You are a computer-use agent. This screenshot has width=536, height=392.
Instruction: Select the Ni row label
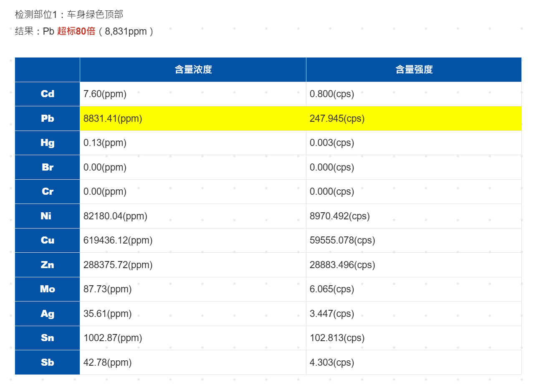tap(48, 216)
